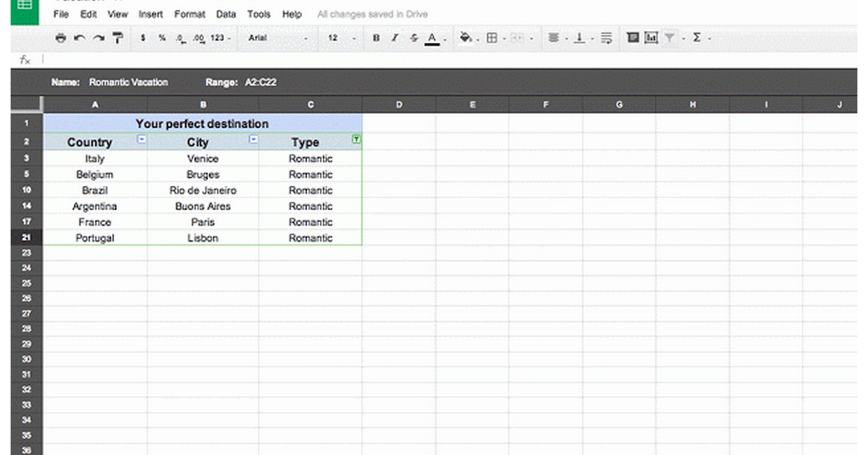Open the Insert menu
This screenshot has height=455, width=868.
tap(151, 14)
